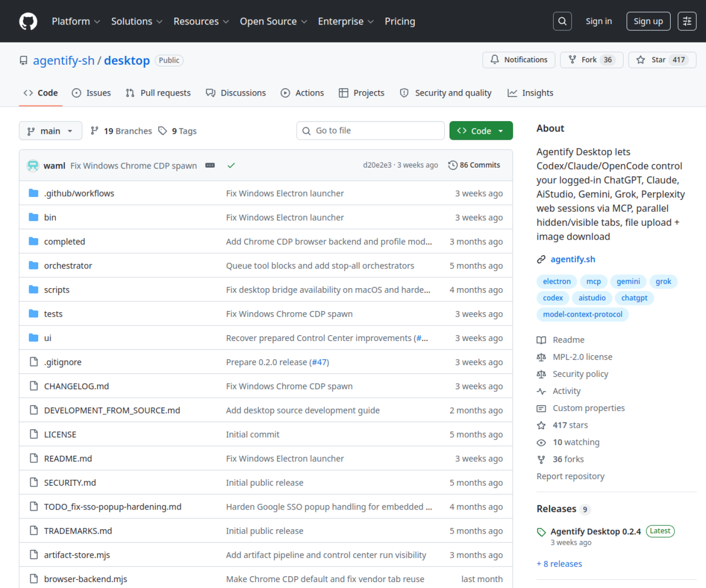Click the README.md file icon
This screenshot has width=706, height=588.
point(33,458)
